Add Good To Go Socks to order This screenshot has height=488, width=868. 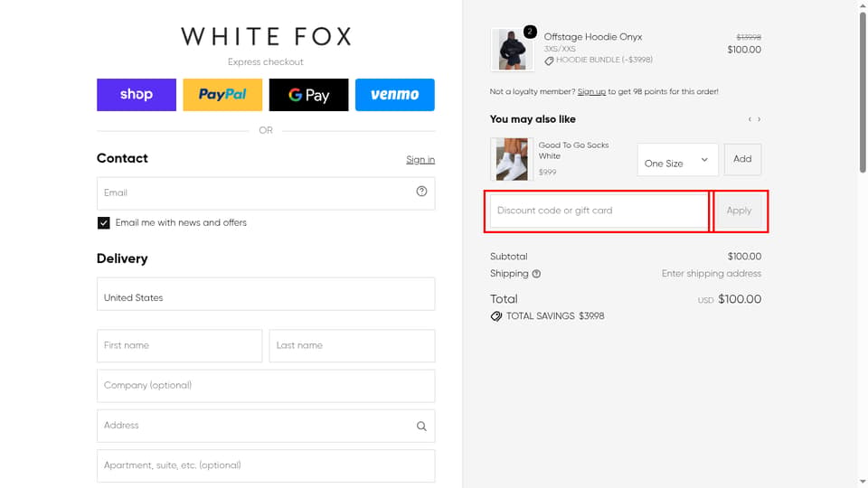click(742, 159)
